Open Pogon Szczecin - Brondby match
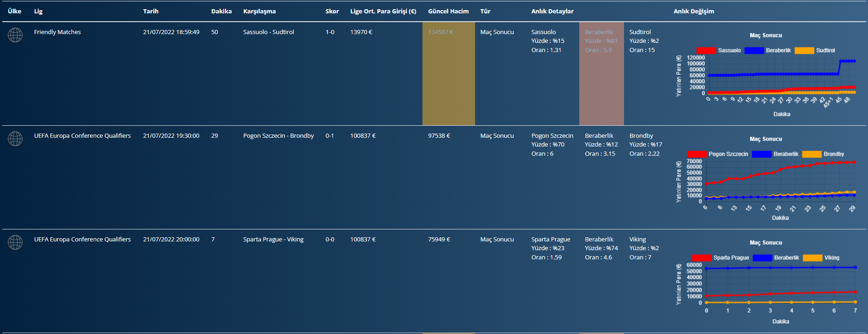This screenshot has height=334, width=868. click(278, 136)
